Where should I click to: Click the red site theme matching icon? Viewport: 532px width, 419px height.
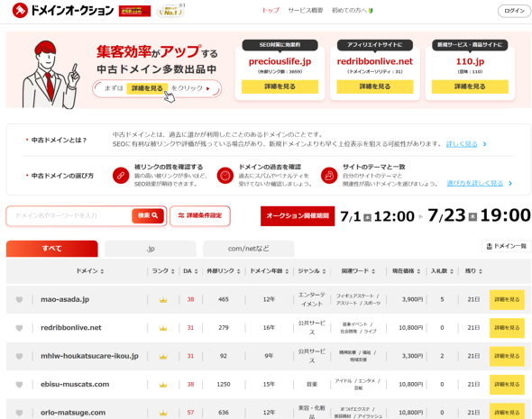point(329,176)
